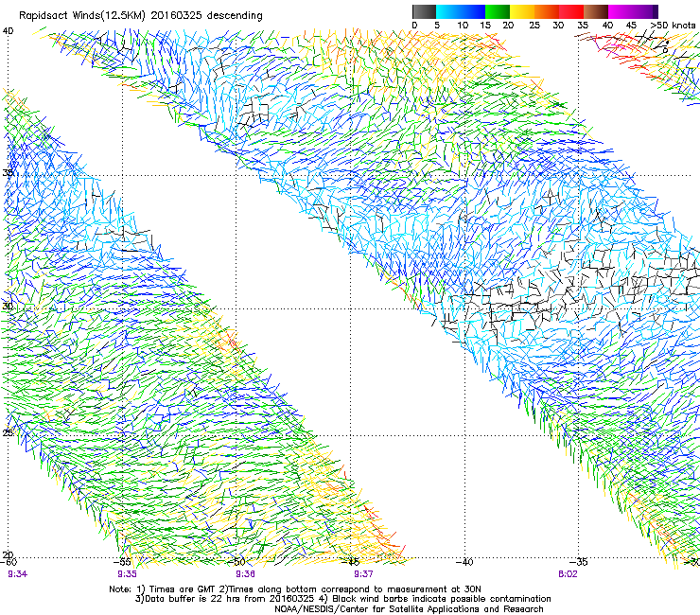Click the magenta-purple 40–50 knots legend swatch
The width and height of the screenshot is (700, 615).
click(633, 11)
